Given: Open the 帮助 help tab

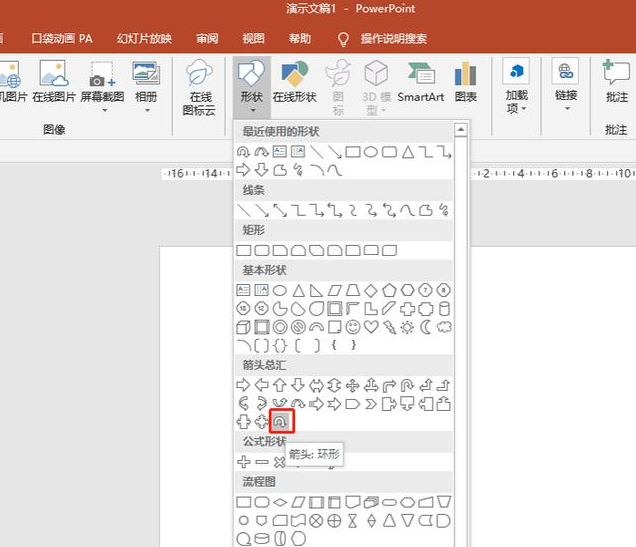Looking at the screenshot, I should [300, 39].
